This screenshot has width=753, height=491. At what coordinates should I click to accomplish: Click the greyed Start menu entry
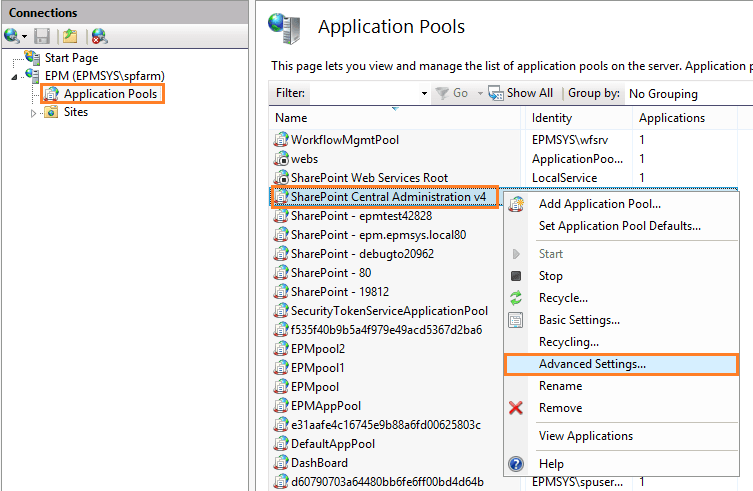coord(550,254)
